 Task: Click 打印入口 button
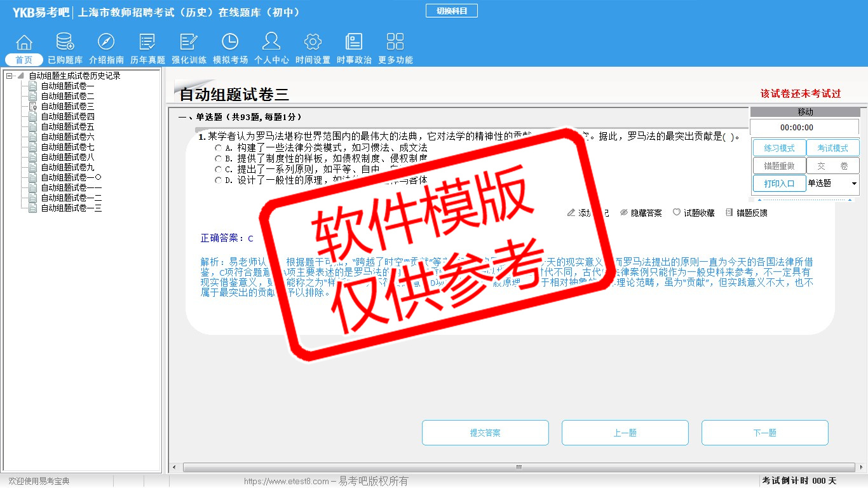pyautogui.click(x=780, y=184)
